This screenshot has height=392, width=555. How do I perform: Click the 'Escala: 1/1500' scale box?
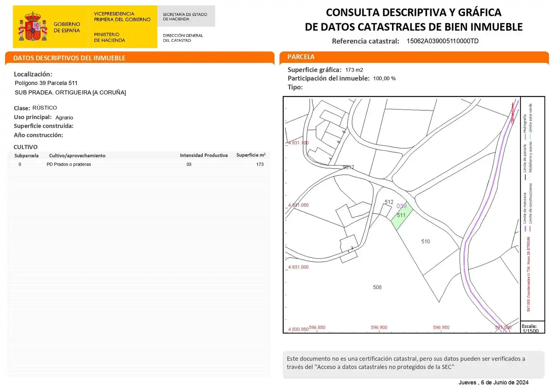pos(532,328)
